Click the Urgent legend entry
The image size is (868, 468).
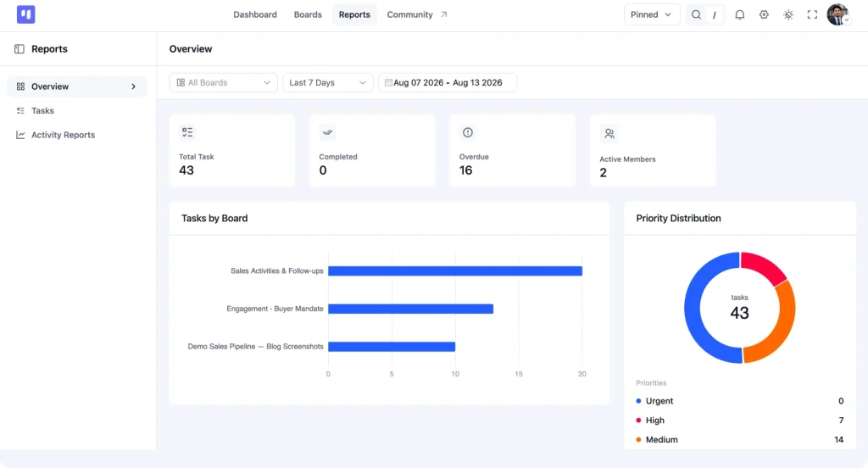(x=739, y=401)
